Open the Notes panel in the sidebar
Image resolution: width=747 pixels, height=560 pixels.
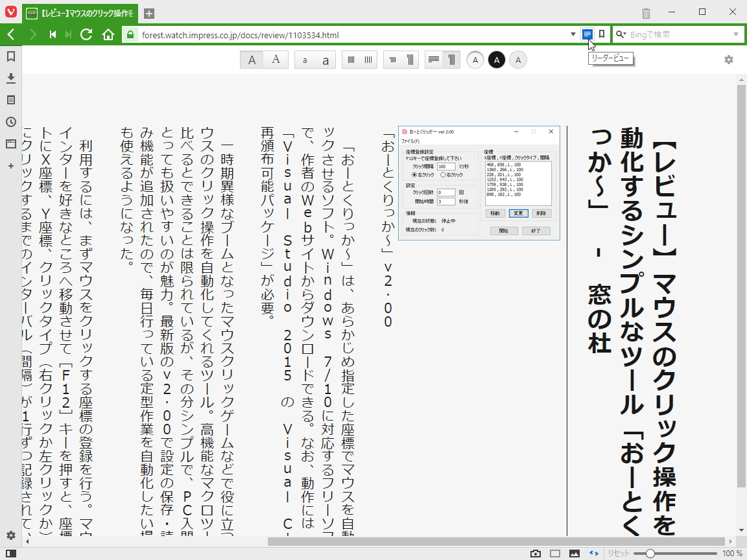click(10, 100)
